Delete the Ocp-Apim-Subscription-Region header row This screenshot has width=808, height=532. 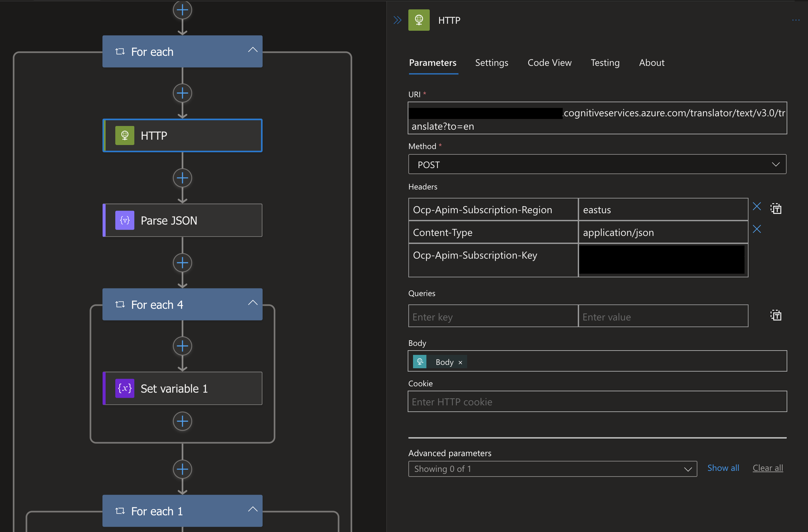[x=757, y=207]
